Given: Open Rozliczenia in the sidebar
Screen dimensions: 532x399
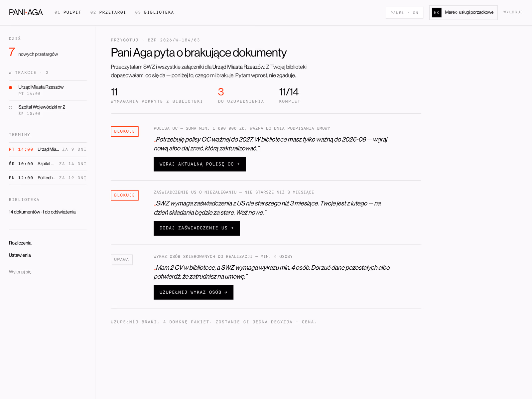Looking at the screenshot, I should pos(20,243).
